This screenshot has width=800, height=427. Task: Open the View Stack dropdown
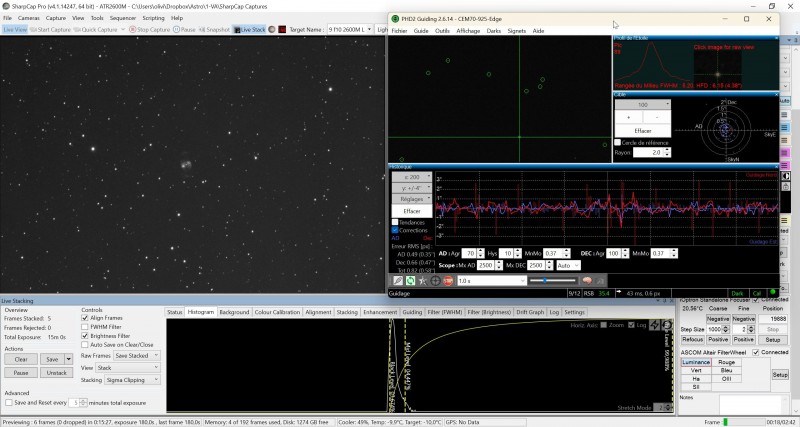pos(128,368)
